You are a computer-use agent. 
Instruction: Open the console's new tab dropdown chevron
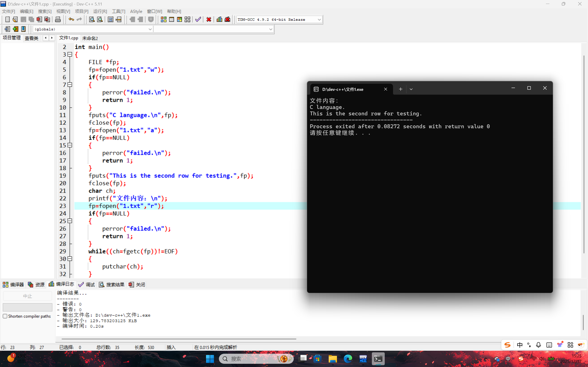click(x=411, y=89)
